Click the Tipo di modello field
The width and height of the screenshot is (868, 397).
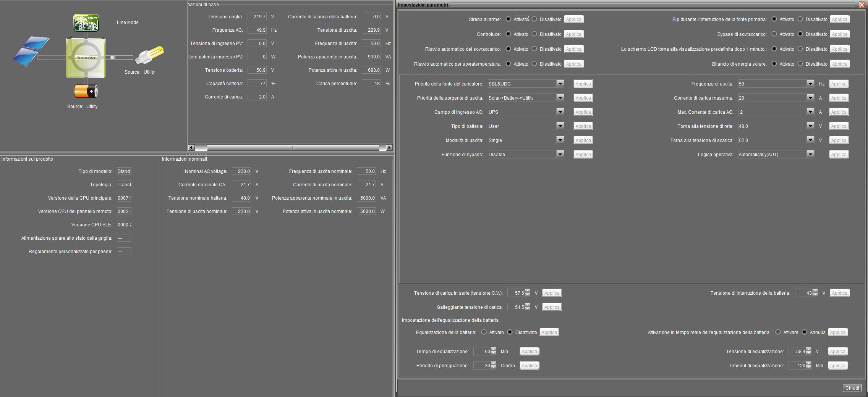[x=124, y=171]
